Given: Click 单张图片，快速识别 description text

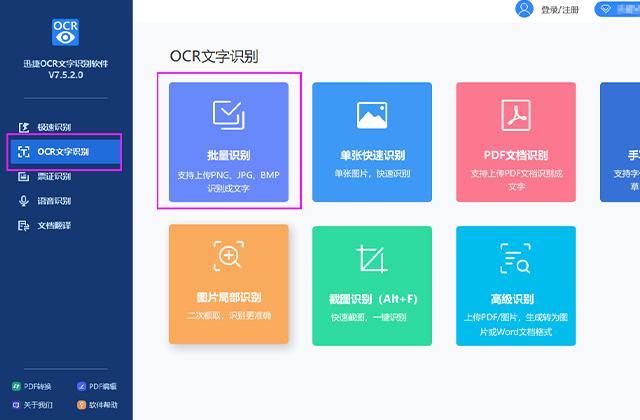Looking at the screenshot, I should [x=372, y=173].
